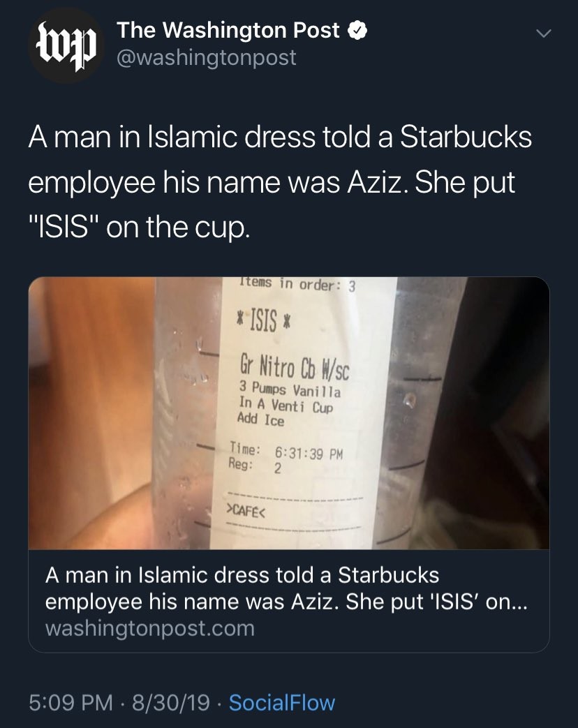Tap the 3 Pumps Vanilla line in photo

pyautogui.click(x=290, y=389)
